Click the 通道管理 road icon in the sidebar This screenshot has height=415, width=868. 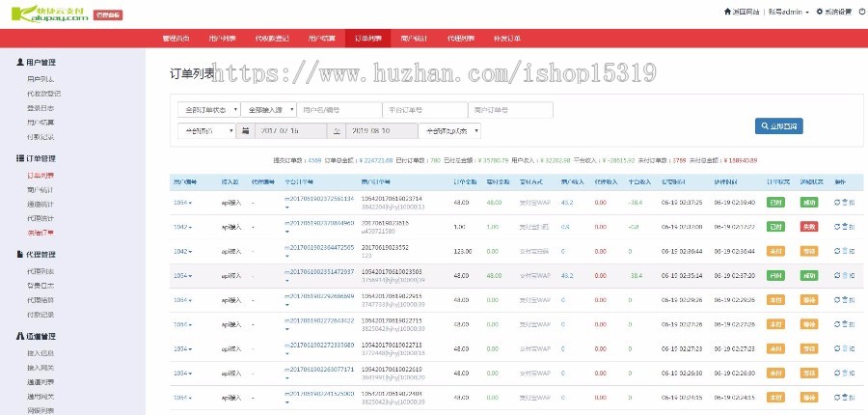point(20,336)
